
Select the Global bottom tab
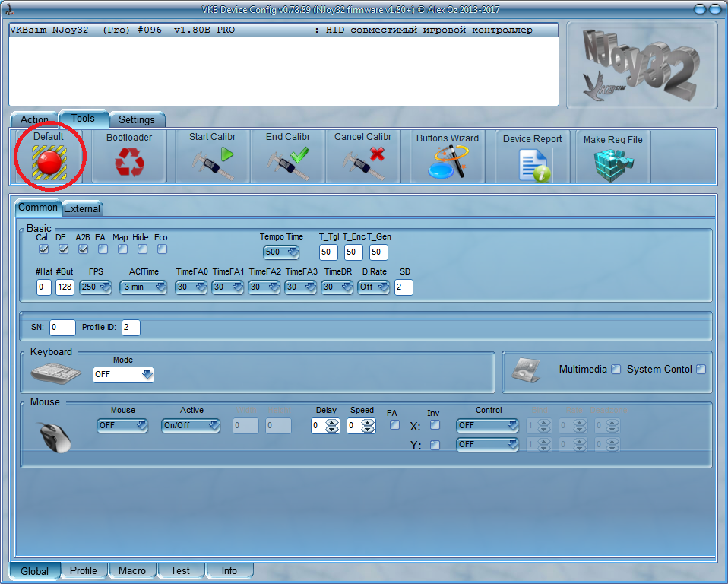[35, 571]
